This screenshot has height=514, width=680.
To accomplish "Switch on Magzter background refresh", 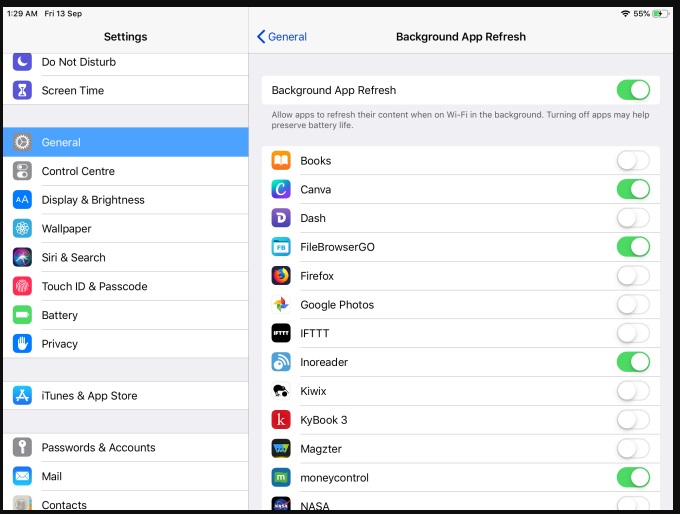I will pyautogui.click(x=633, y=449).
